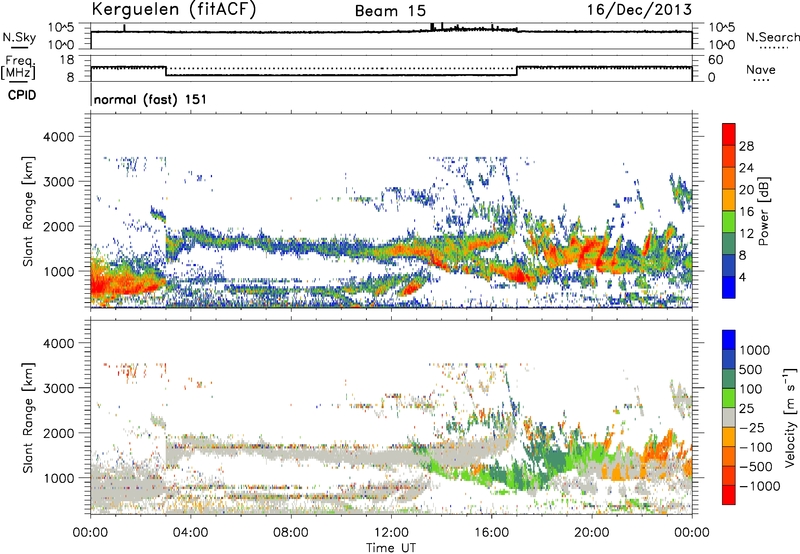
Task: Click the date '16/Dec/2013'
Action: 639,10
